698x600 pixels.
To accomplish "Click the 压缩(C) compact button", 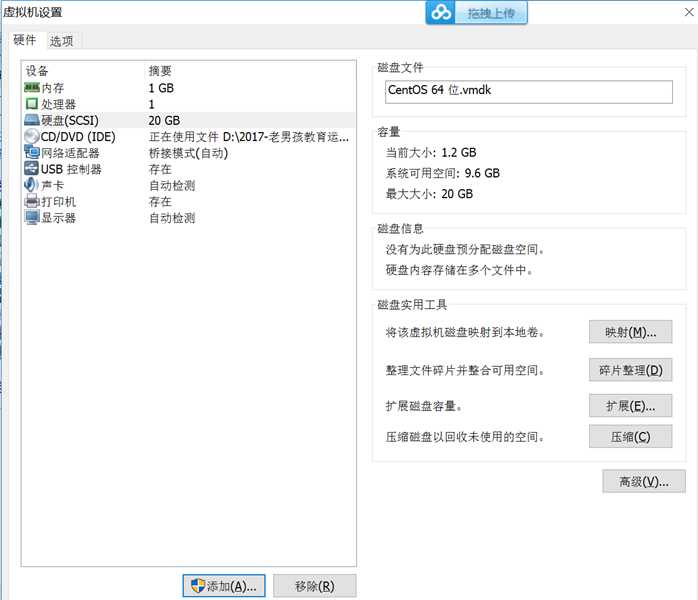I will [630, 436].
